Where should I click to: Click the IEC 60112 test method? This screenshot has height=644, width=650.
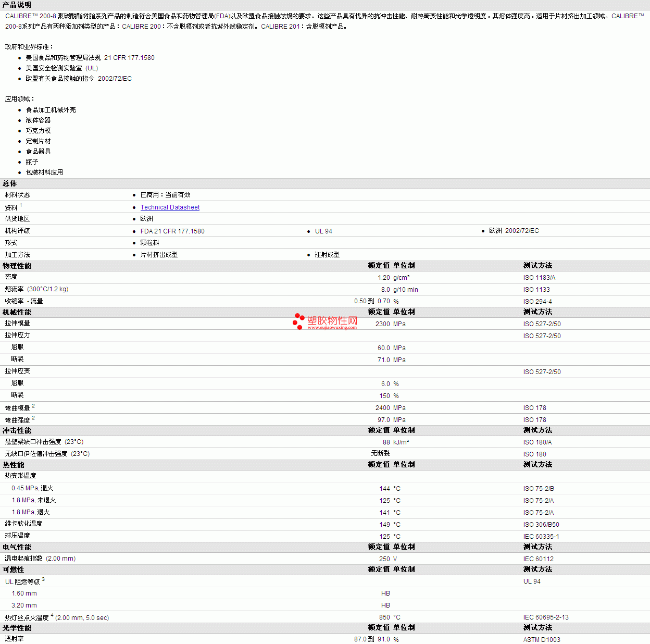(x=539, y=559)
